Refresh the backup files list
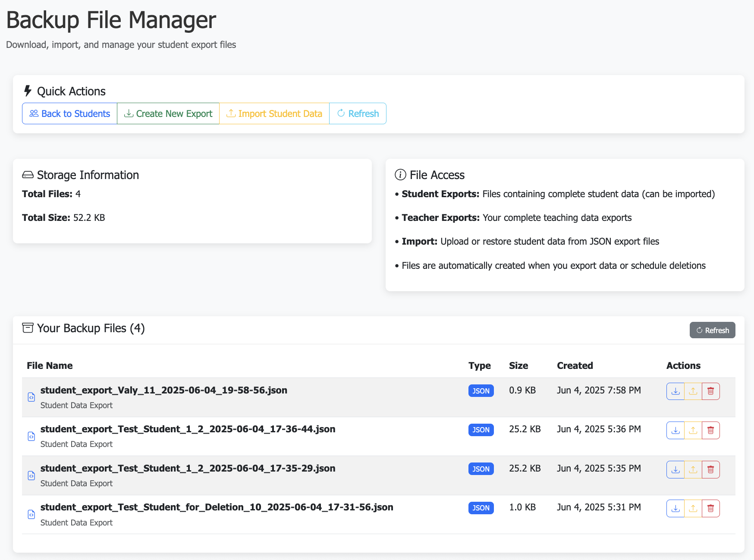754x560 pixels. coord(712,330)
